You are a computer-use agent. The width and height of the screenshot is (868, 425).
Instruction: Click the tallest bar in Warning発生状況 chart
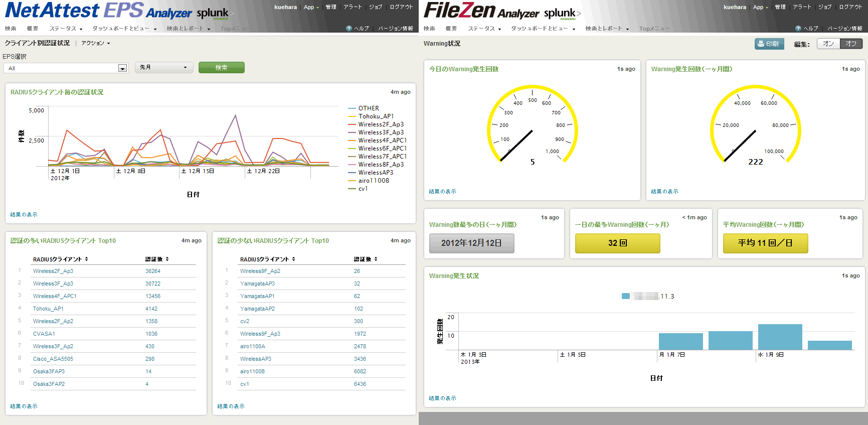coord(780,337)
